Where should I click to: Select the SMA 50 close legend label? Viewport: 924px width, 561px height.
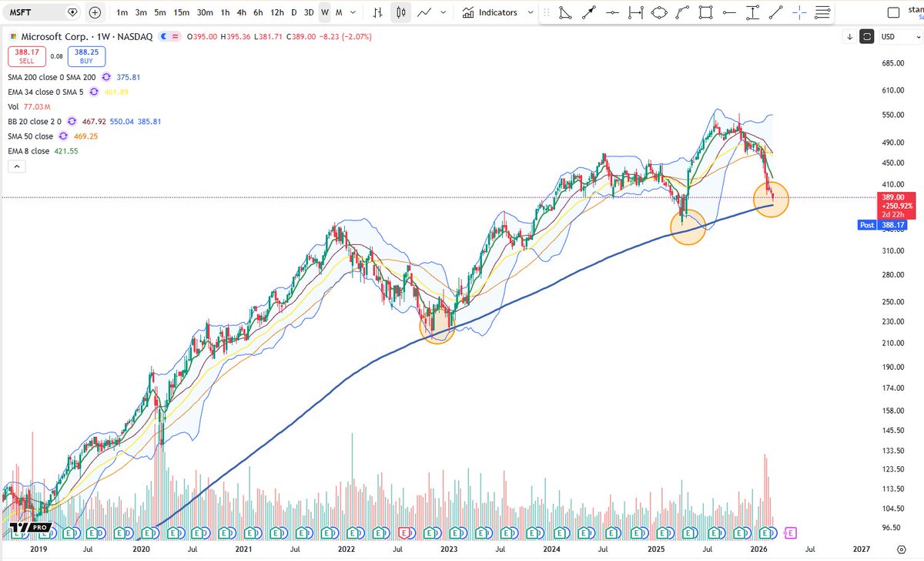31,136
